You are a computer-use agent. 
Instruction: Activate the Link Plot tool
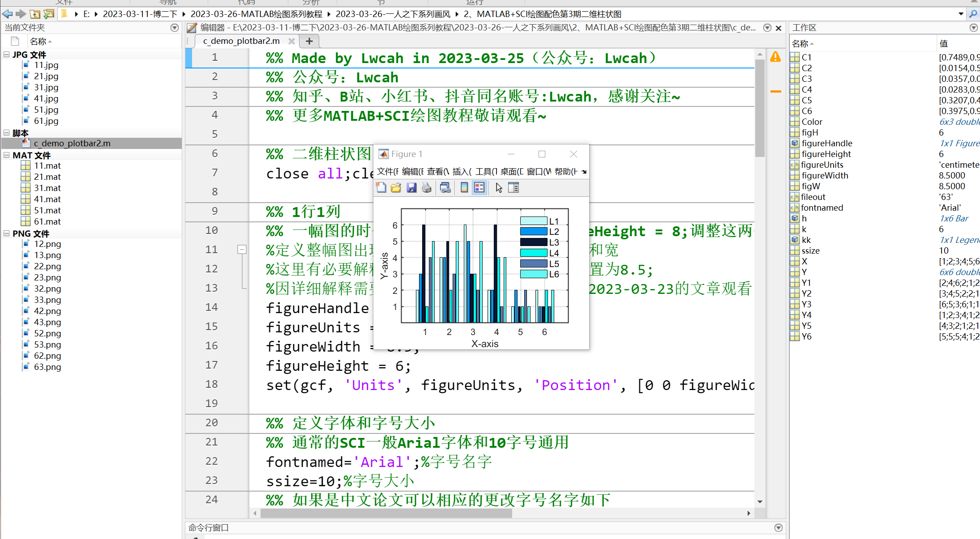pyautogui.click(x=445, y=187)
